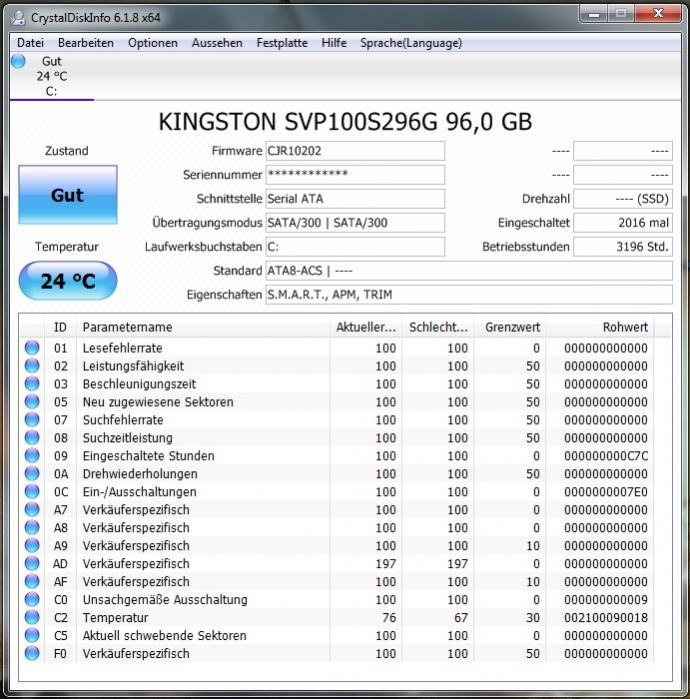The image size is (690, 699).
Task: Click status orb for attribute AF row
Action: [32, 581]
